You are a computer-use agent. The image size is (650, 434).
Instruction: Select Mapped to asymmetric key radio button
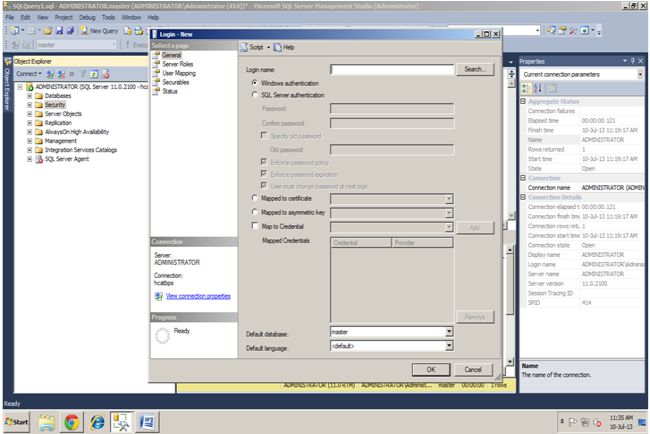[255, 212]
